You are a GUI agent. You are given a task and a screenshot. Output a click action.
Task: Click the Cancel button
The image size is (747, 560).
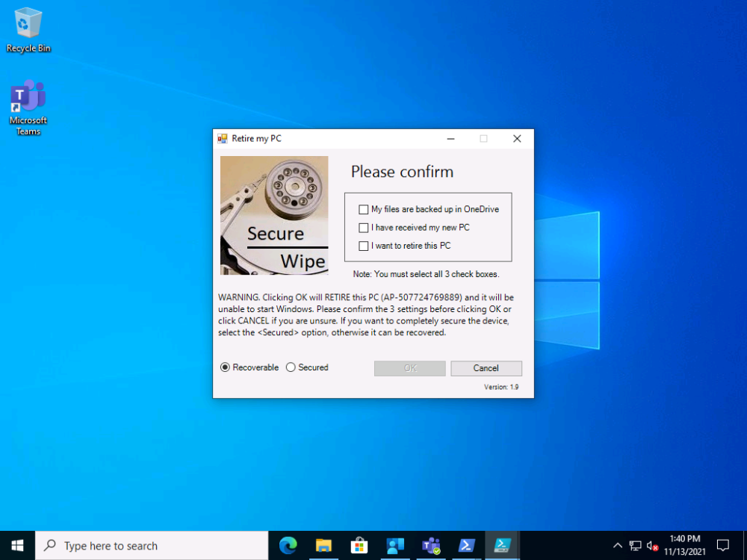pos(486,368)
